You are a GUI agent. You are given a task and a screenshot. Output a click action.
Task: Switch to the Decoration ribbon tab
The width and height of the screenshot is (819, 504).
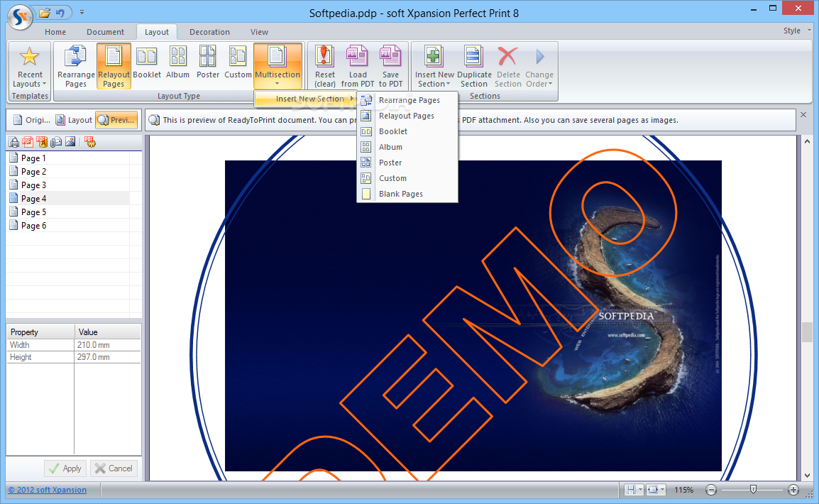coord(209,32)
